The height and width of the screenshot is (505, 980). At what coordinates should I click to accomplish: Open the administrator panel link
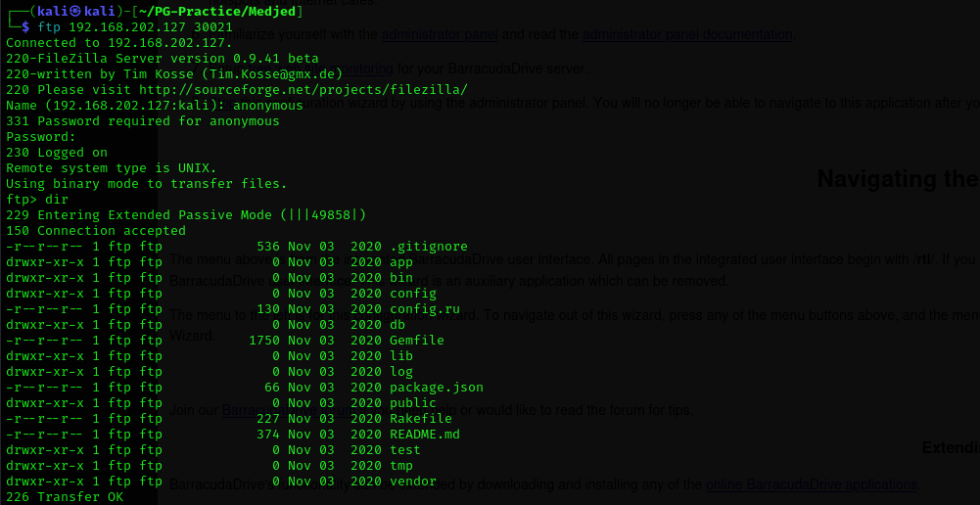click(439, 35)
